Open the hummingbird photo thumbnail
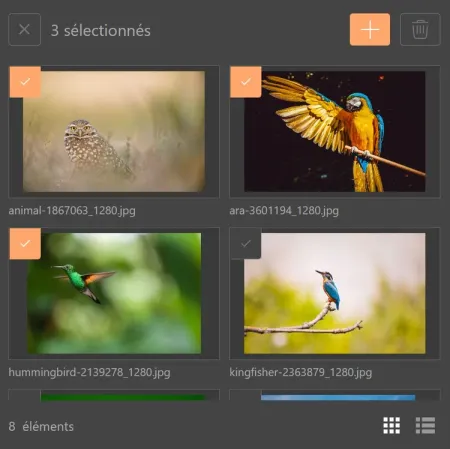The image size is (450, 449). 114,293
